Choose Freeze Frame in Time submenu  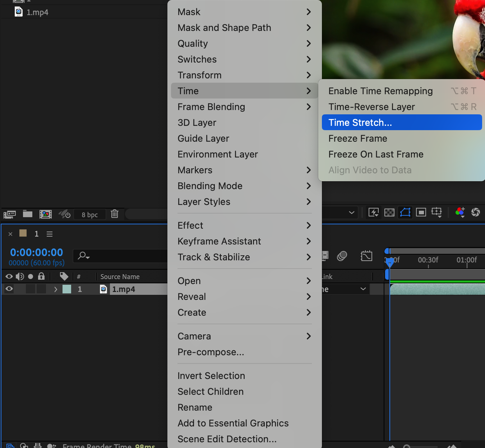pos(357,138)
